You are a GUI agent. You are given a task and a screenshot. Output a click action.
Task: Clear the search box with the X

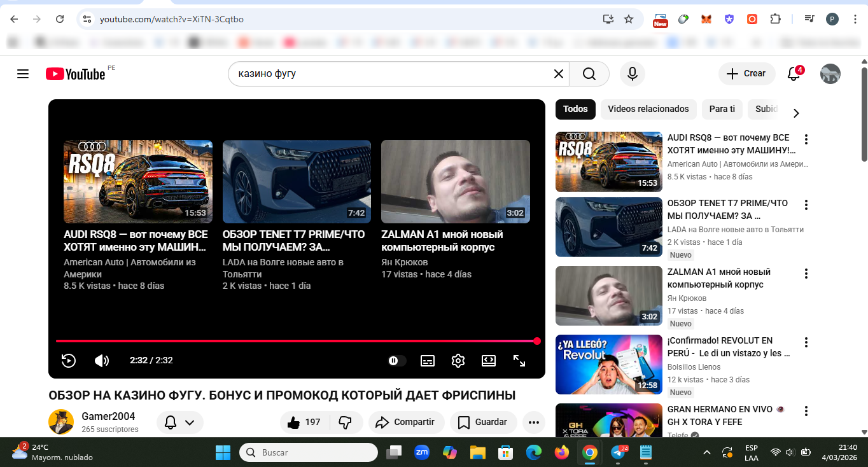559,74
